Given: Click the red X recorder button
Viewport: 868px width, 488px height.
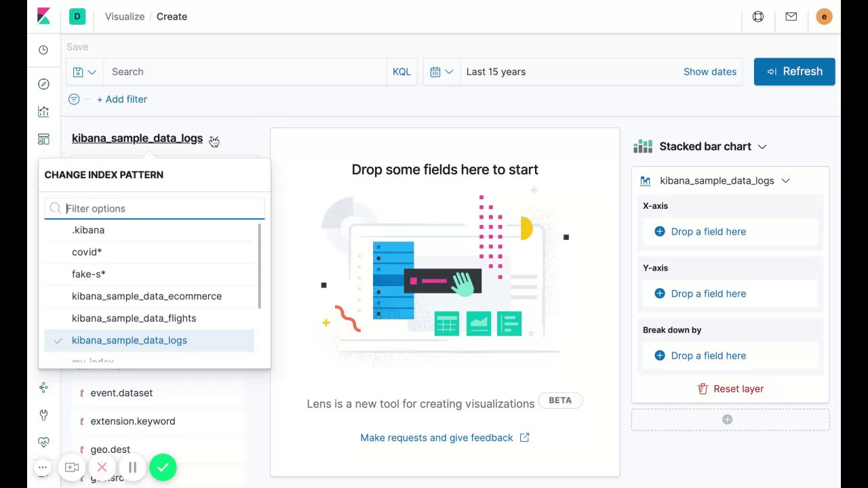Looking at the screenshot, I should (x=102, y=467).
